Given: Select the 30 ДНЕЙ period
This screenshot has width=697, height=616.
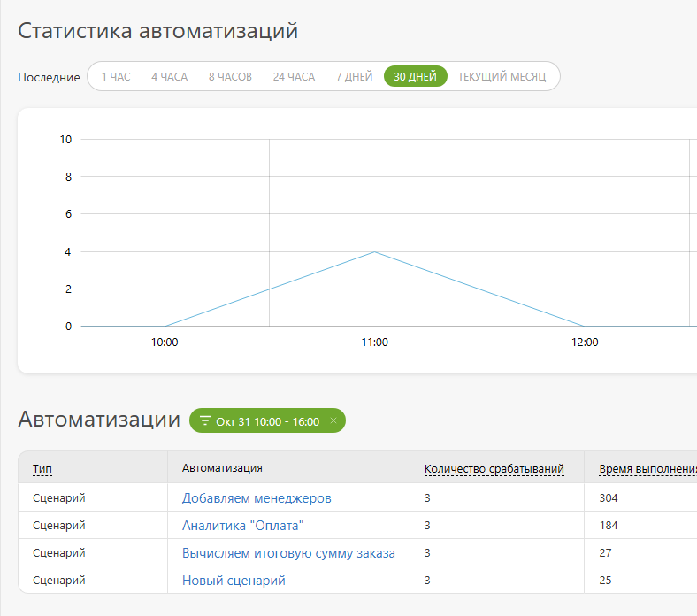Looking at the screenshot, I should click(x=415, y=76).
